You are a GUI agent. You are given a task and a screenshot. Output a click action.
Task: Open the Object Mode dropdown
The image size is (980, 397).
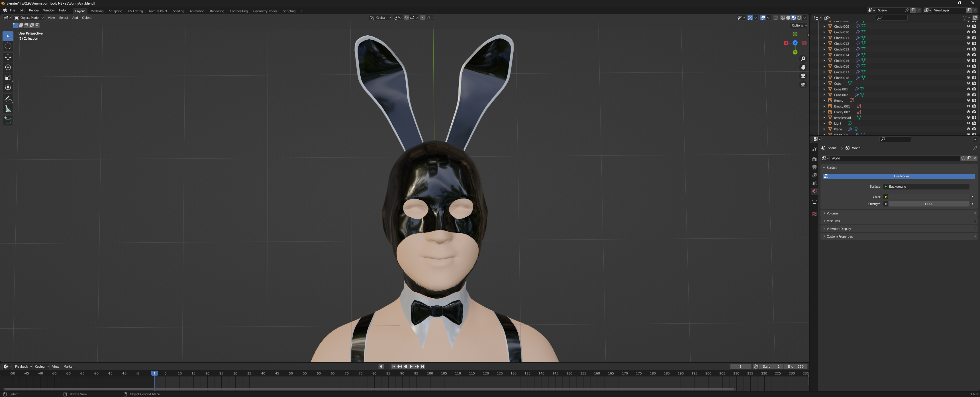point(29,18)
